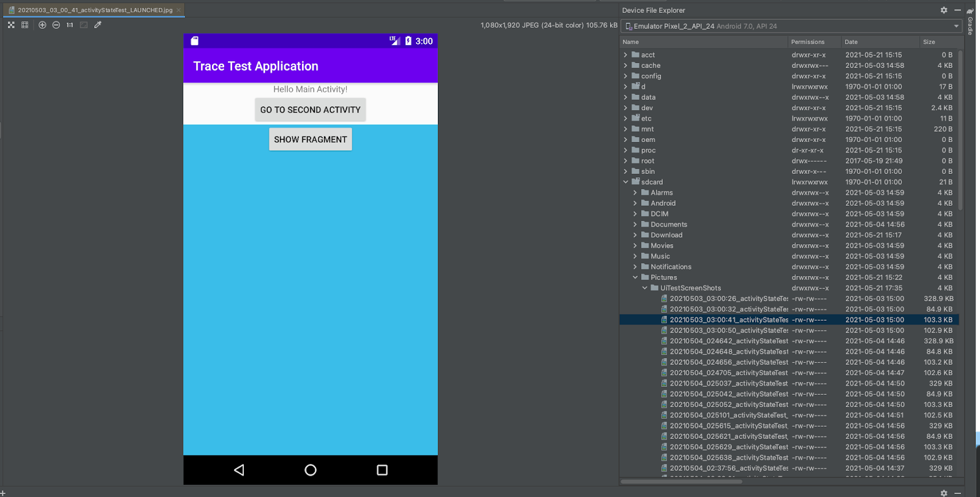Click the oem folder icon

pos(635,140)
